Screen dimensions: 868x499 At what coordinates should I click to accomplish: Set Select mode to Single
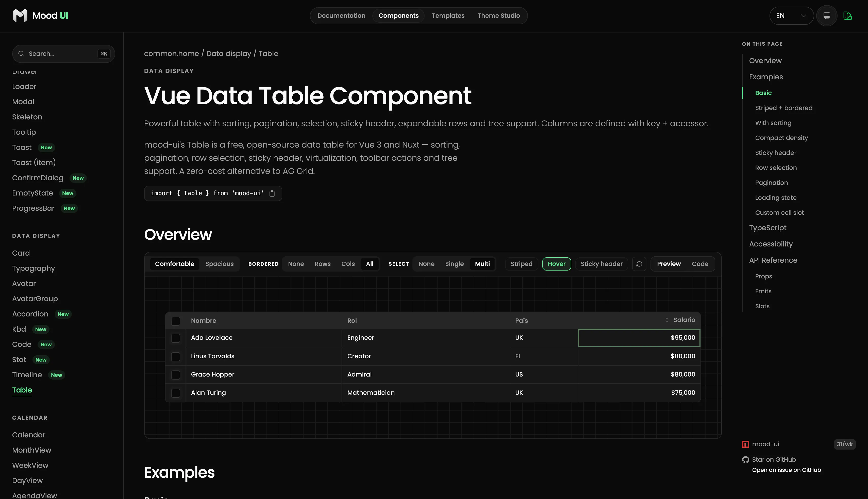click(x=454, y=264)
